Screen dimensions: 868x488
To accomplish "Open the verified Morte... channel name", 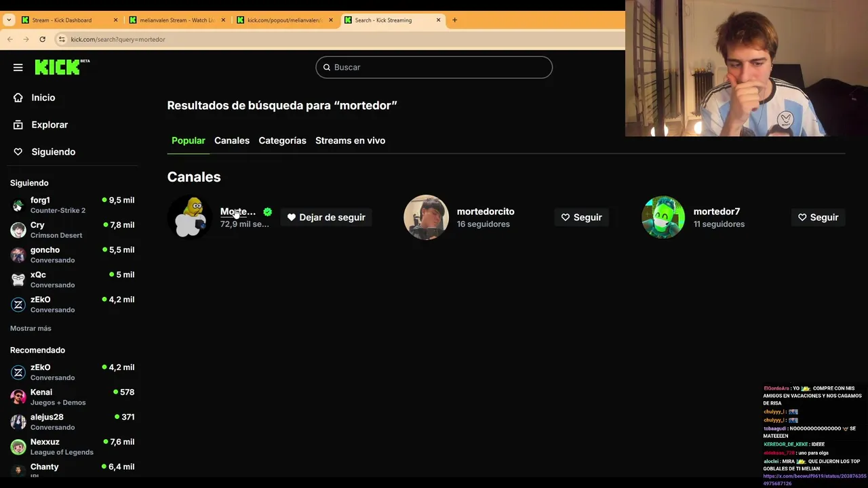I will coord(238,211).
